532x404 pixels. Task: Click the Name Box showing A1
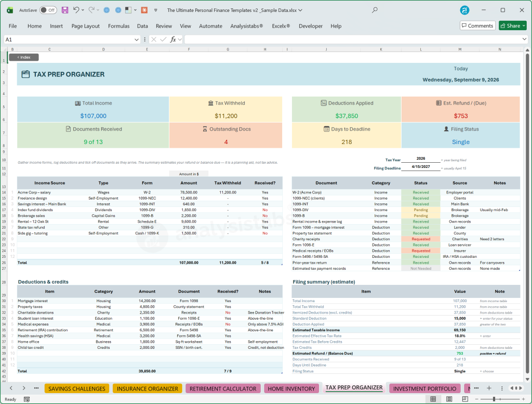(69, 40)
